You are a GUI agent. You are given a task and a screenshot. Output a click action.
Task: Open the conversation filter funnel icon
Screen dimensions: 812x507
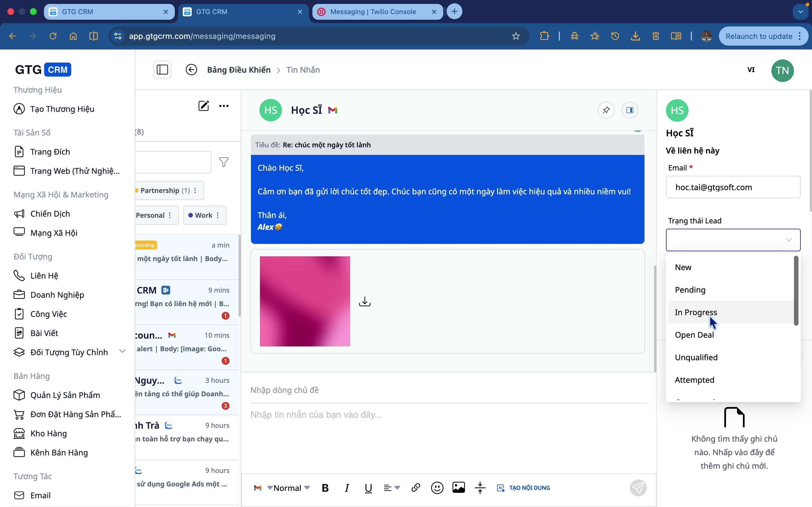224,162
